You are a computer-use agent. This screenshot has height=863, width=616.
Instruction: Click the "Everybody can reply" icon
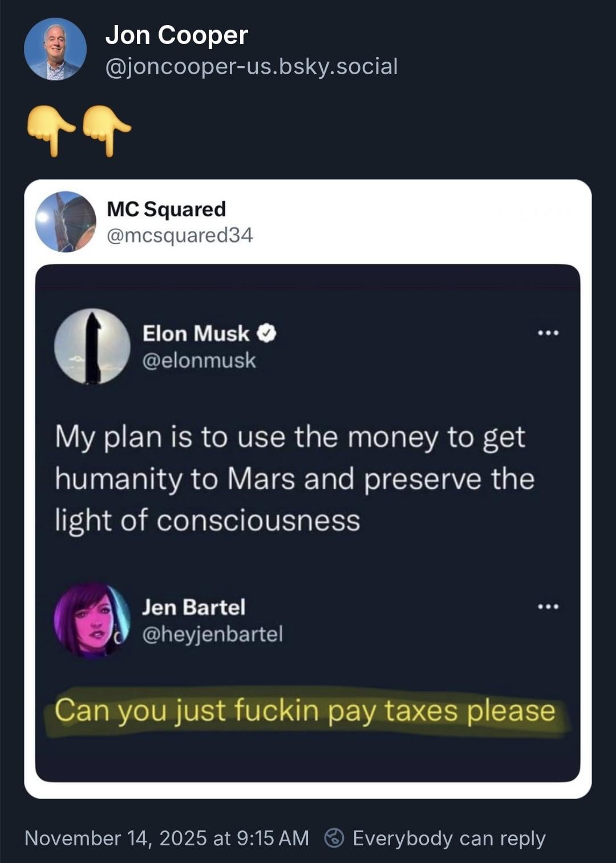[x=334, y=838]
